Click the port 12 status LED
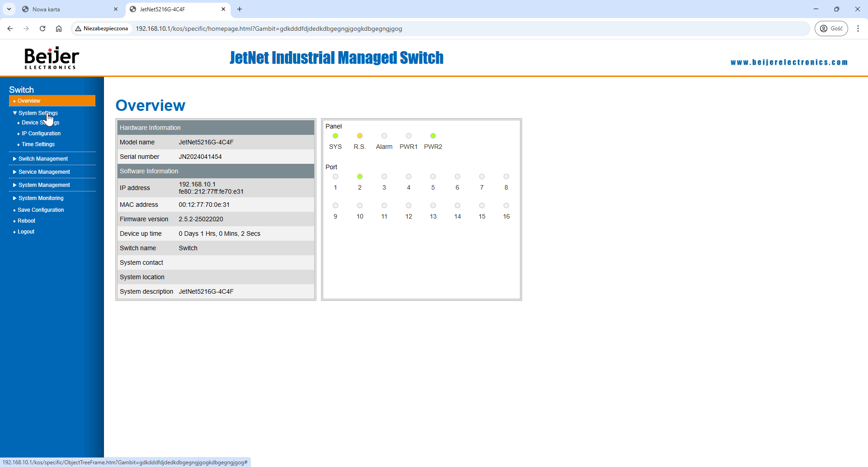Viewport: 868px width, 467px height. click(409, 205)
